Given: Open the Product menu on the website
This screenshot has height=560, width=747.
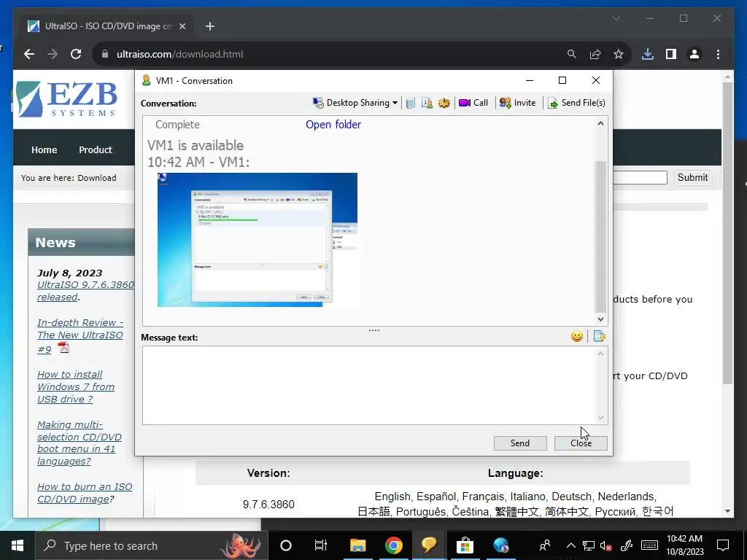Looking at the screenshot, I should [96, 149].
